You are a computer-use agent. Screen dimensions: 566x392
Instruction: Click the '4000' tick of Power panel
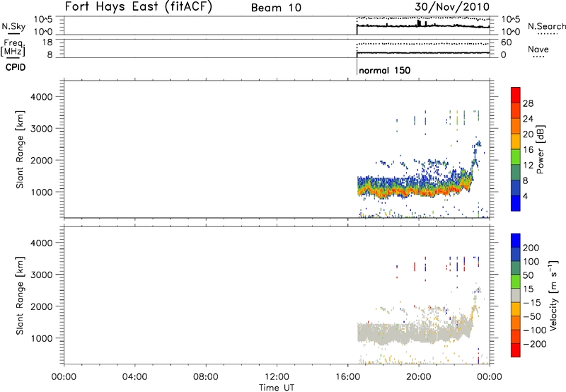coord(41,97)
